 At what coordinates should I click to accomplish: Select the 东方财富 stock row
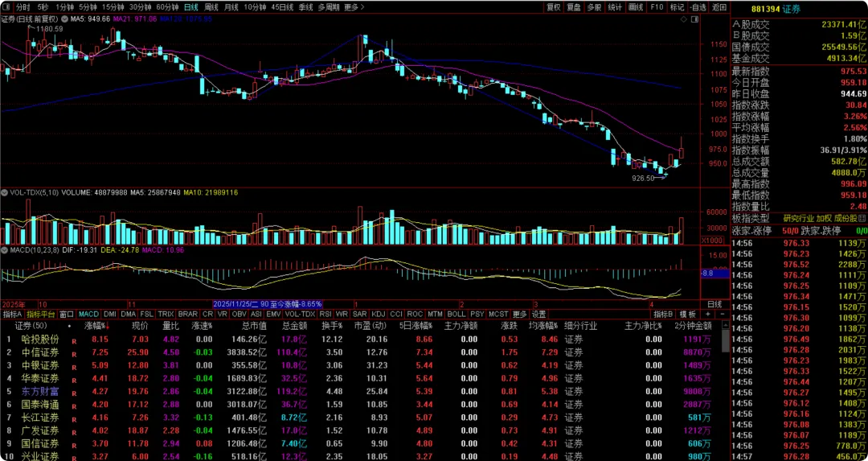(x=360, y=392)
